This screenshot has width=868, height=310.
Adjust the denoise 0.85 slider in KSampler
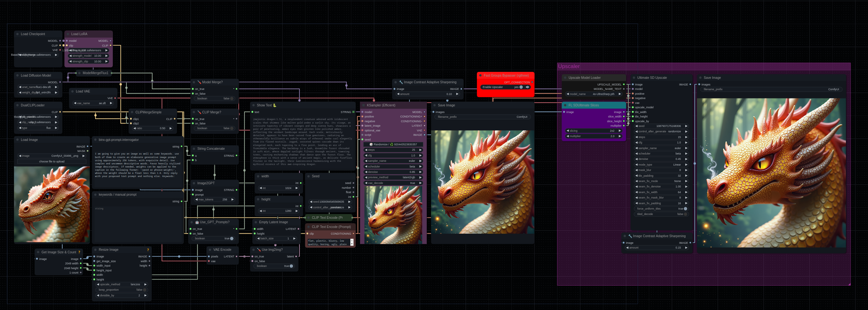pyautogui.click(x=393, y=172)
